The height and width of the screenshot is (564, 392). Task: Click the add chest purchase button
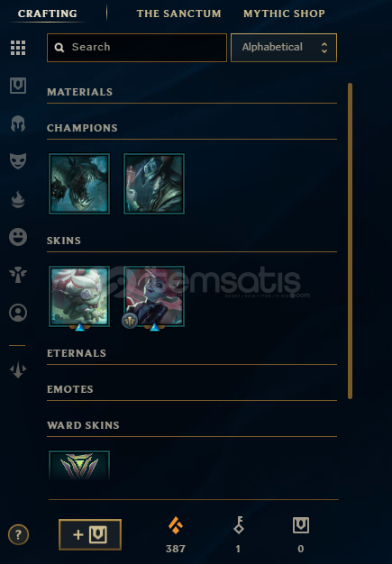(x=90, y=534)
